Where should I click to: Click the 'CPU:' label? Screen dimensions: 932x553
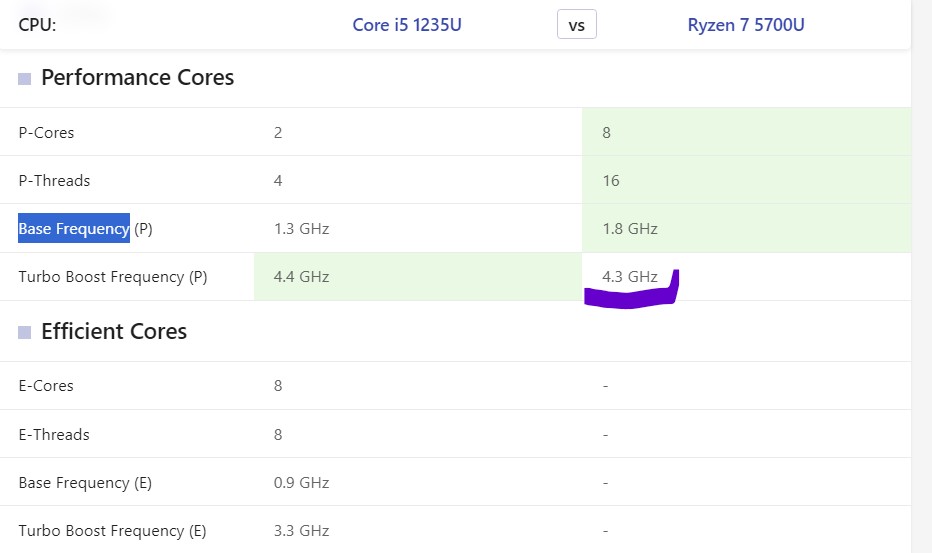pyautogui.click(x=37, y=25)
